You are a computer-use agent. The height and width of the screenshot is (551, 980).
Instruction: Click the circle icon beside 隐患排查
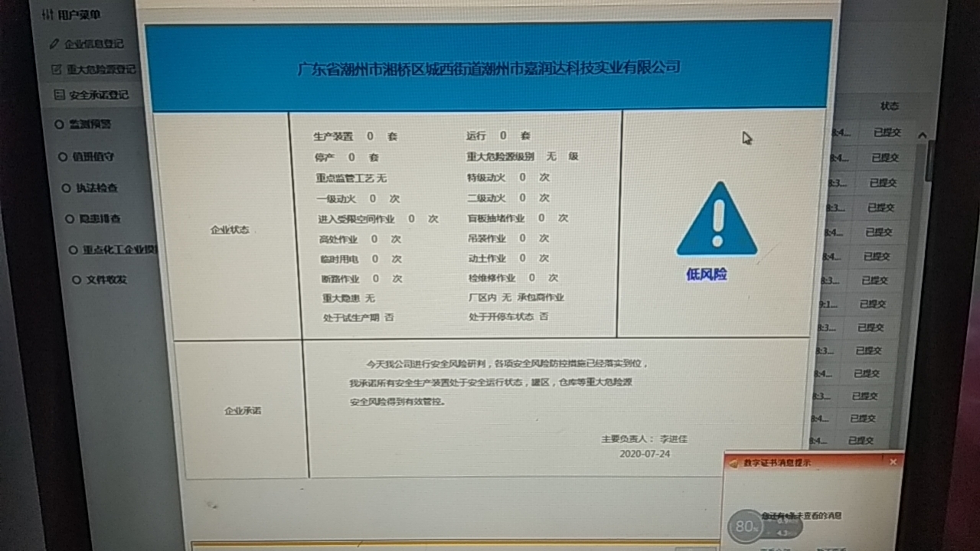tap(70, 219)
